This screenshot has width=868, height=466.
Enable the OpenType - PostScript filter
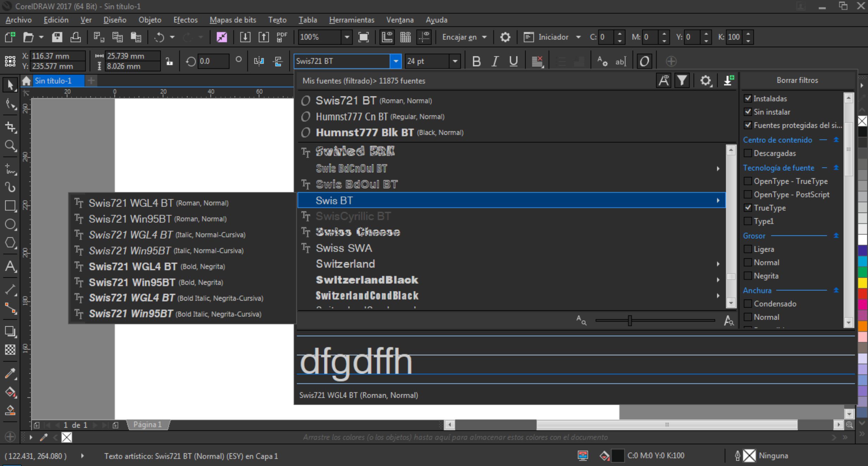coord(748,195)
